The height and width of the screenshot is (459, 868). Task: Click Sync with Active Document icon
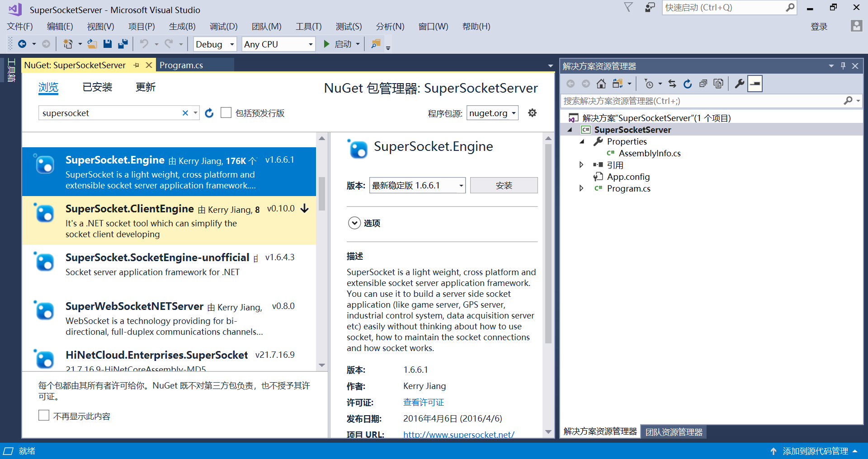pos(672,84)
